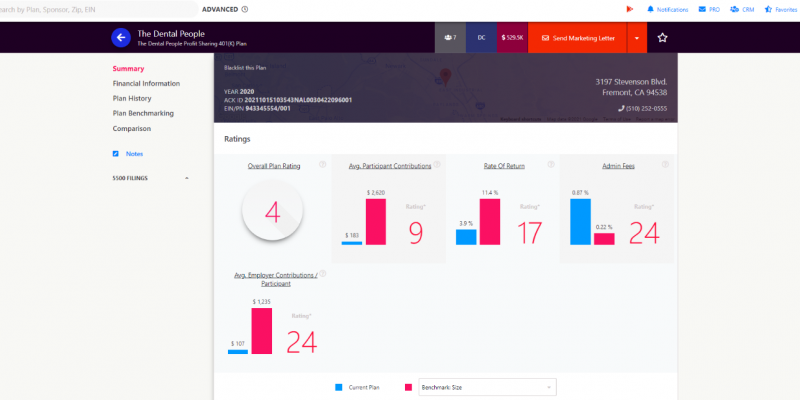800x400 pixels.
Task: Open Plan Benchmarking section
Action: click(143, 113)
